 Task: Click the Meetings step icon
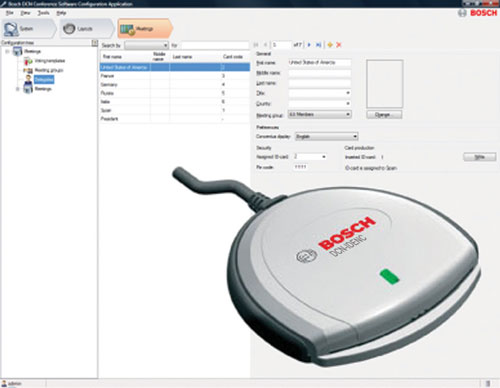click(127, 29)
